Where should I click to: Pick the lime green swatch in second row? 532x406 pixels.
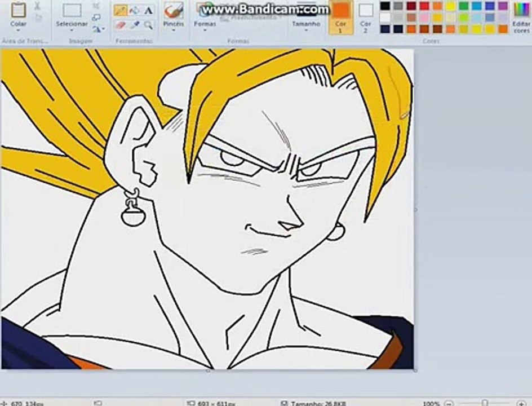click(x=464, y=17)
